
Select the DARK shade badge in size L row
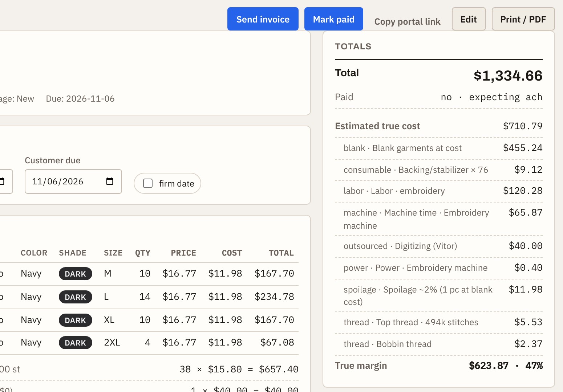point(76,297)
